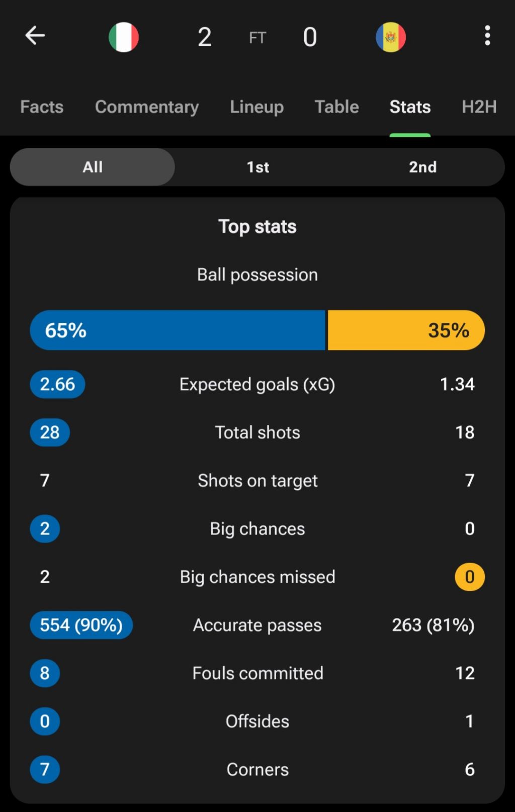Tap the Moldova flag team icon
The image size is (515, 812).
[391, 37]
